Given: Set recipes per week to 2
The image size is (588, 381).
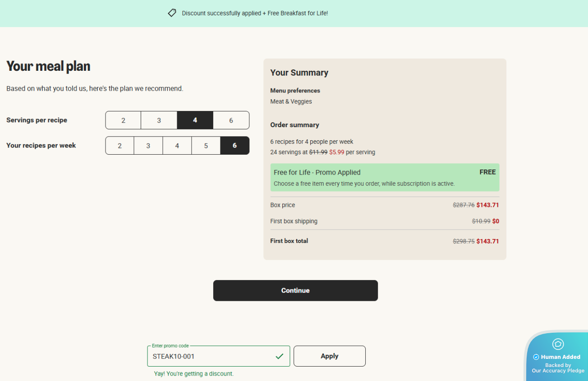Looking at the screenshot, I should [x=119, y=146].
